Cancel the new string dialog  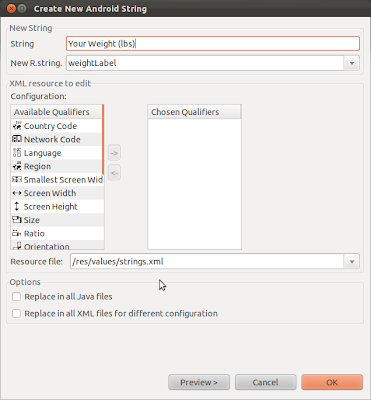266,382
